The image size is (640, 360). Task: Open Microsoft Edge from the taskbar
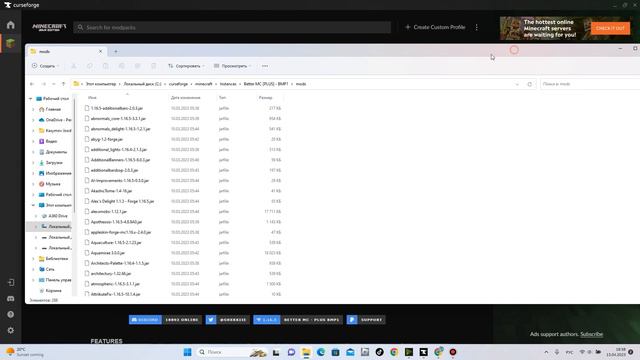coord(320,352)
